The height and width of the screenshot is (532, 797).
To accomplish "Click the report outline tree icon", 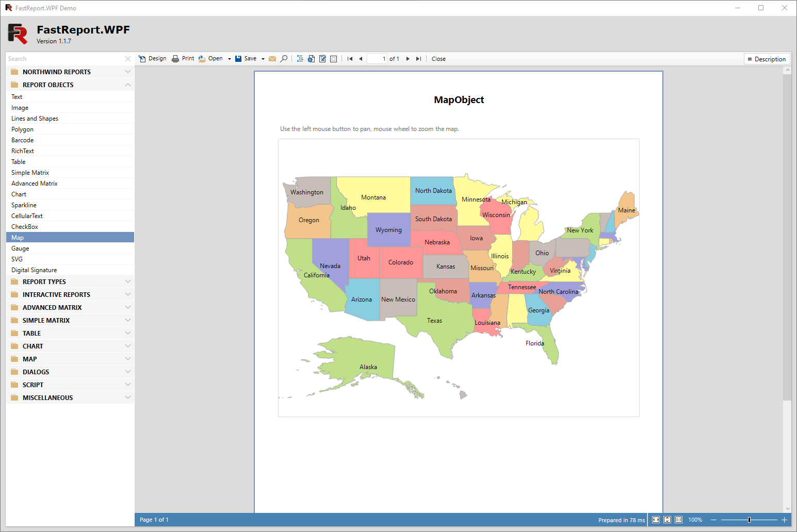I will (x=300, y=59).
